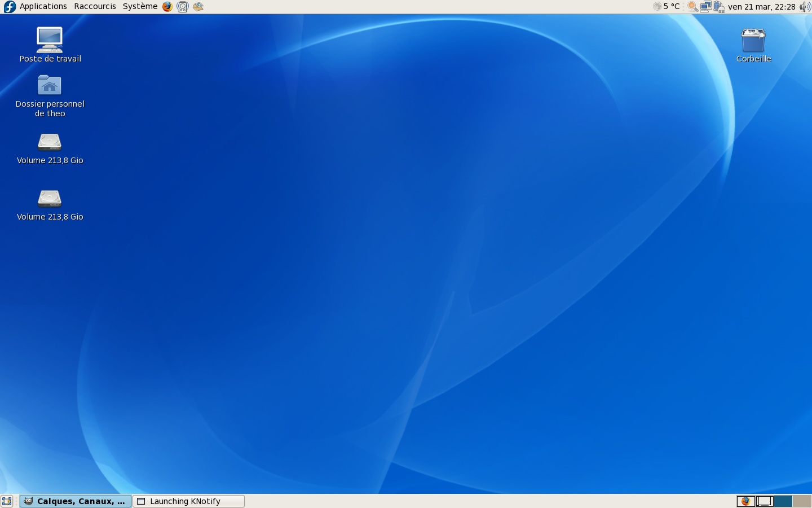Click the speaker-shaped launcher beside Firefox
This screenshot has height=508, width=812.
[183, 7]
